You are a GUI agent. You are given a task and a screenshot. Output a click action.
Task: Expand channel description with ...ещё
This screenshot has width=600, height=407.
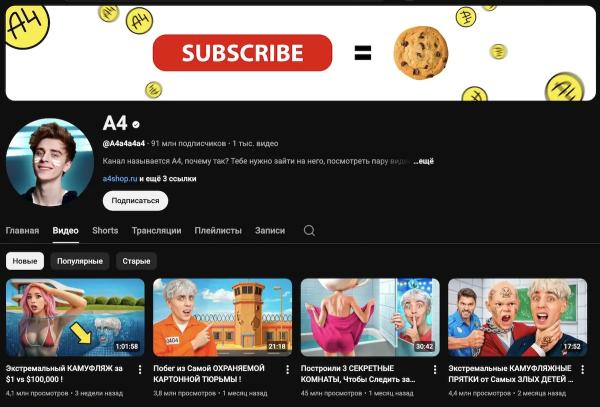(424, 161)
